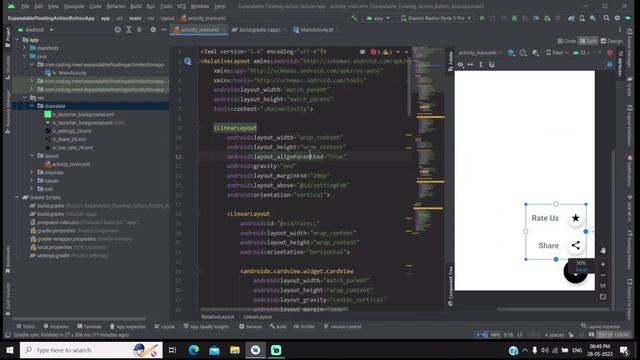Open the app run configuration dropdown
Viewport: 640px width, 360px height.
(x=378, y=18)
